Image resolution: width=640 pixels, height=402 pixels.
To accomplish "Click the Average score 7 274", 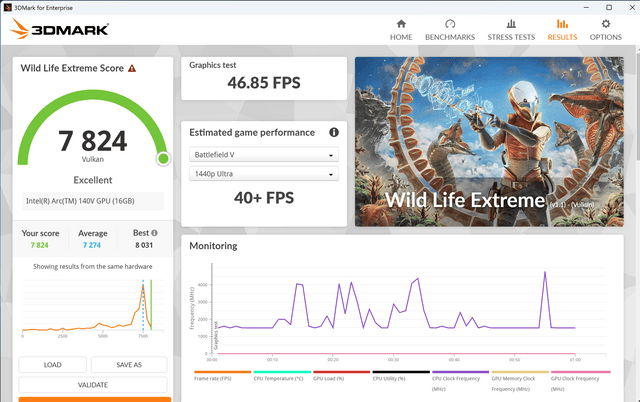I will [x=92, y=245].
